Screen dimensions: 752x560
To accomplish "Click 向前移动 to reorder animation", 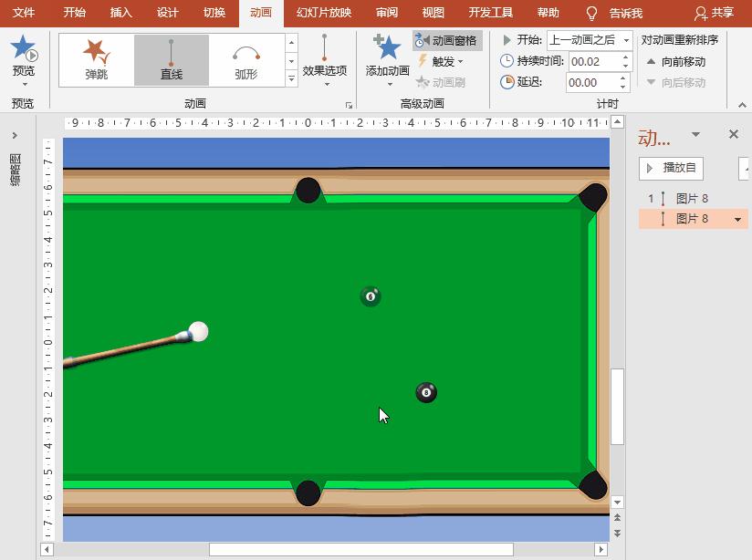I will [x=682, y=61].
